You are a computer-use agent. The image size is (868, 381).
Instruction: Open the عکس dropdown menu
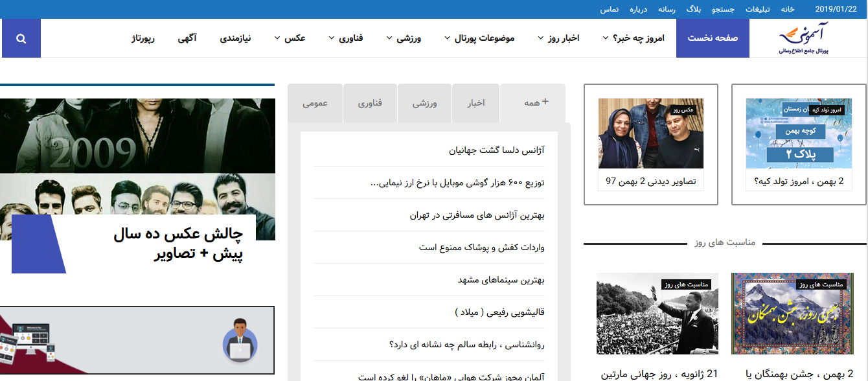[293, 38]
